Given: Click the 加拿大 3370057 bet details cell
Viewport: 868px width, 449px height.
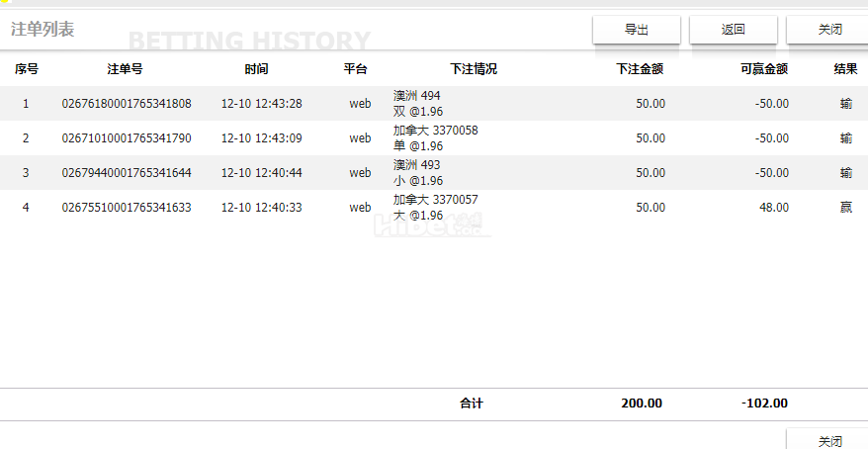Looking at the screenshot, I should click(x=435, y=208).
